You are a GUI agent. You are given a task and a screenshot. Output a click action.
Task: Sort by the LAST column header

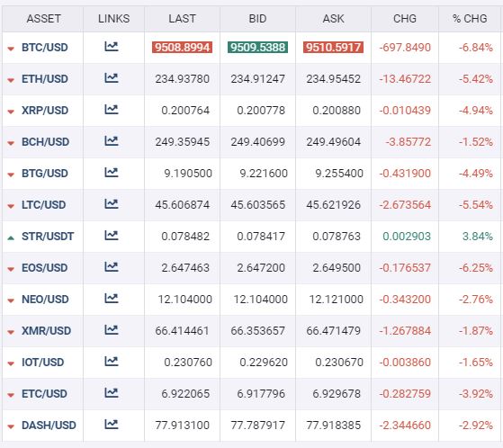coord(182,19)
